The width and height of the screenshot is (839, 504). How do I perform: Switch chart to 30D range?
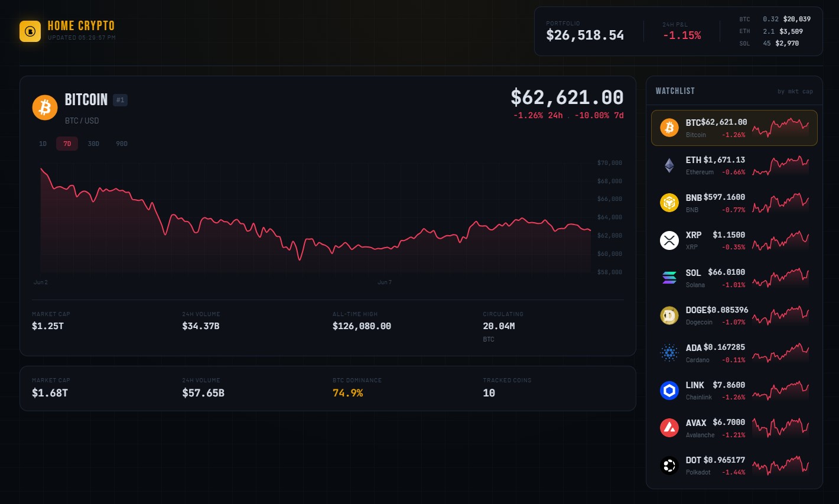93,144
